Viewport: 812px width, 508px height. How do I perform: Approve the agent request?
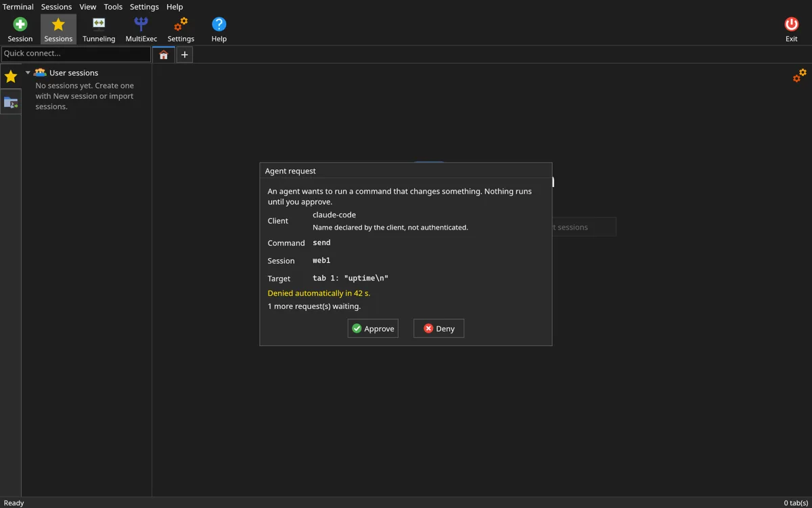tap(373, 329)
